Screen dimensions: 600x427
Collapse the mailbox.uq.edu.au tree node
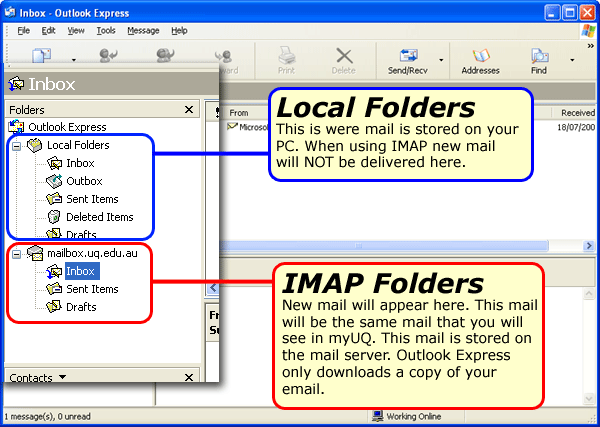(17, 253)
